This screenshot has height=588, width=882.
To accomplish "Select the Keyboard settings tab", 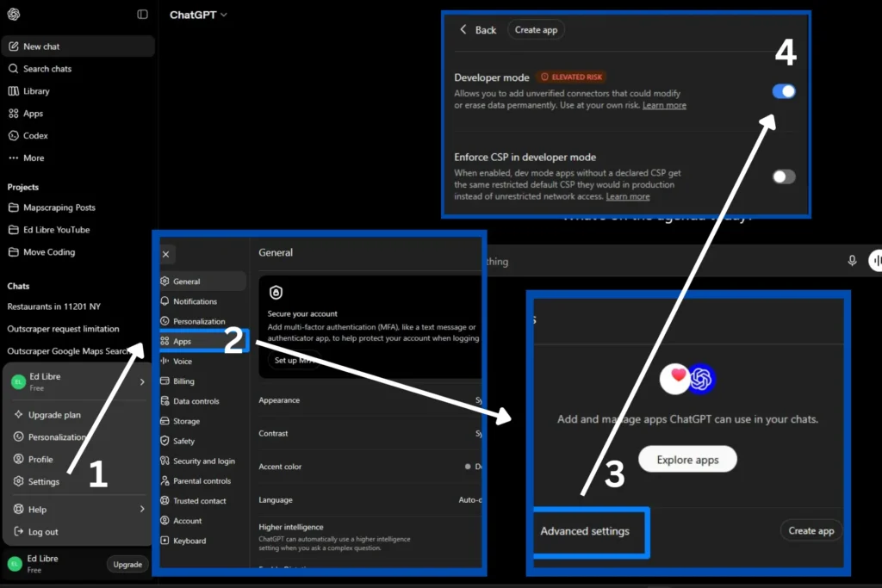I will click(x=202, y=541).
